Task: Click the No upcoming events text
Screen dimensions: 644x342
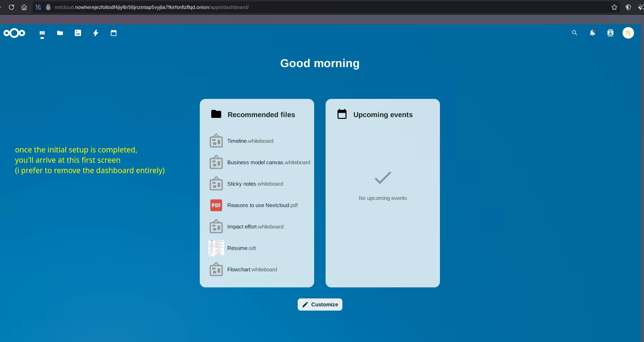Action: point(383,198)
